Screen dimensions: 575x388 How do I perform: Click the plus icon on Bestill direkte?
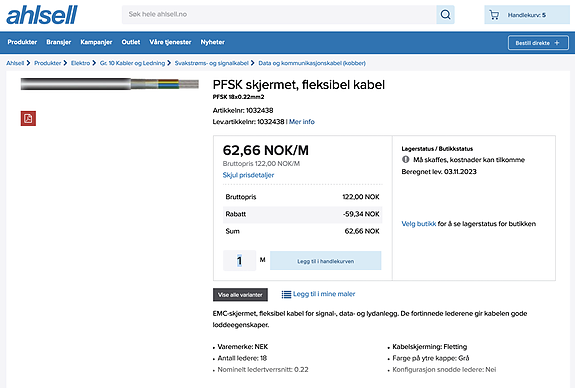pos(557,43)
